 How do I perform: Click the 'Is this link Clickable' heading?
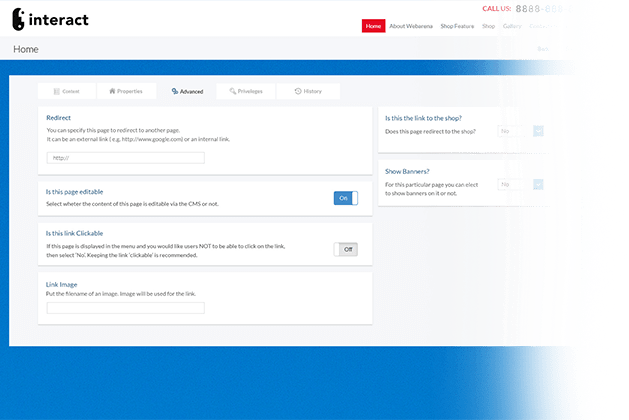[x=74, y=233]
